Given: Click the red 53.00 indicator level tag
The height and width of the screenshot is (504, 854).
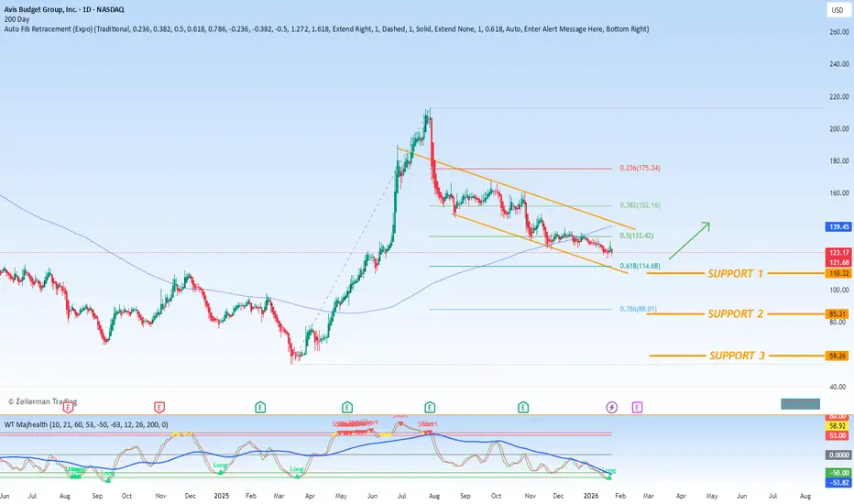Looking at the screenshot, I should tap(838, 436).
